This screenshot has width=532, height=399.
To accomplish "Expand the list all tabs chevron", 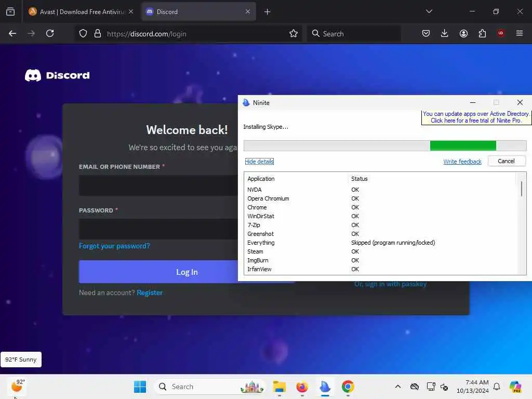I will tap(429, 11).
